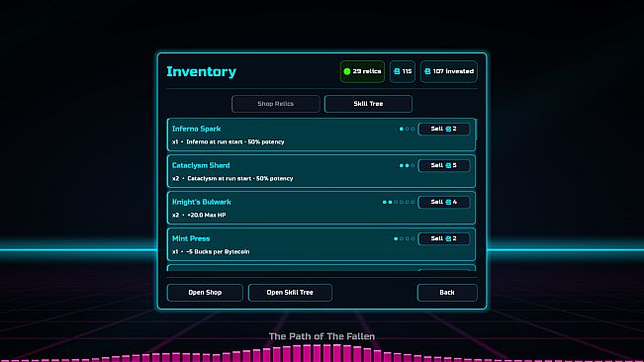Select the Mint Press relic row
This screenshot has width=644, height=362.
(x=322, y=244)
